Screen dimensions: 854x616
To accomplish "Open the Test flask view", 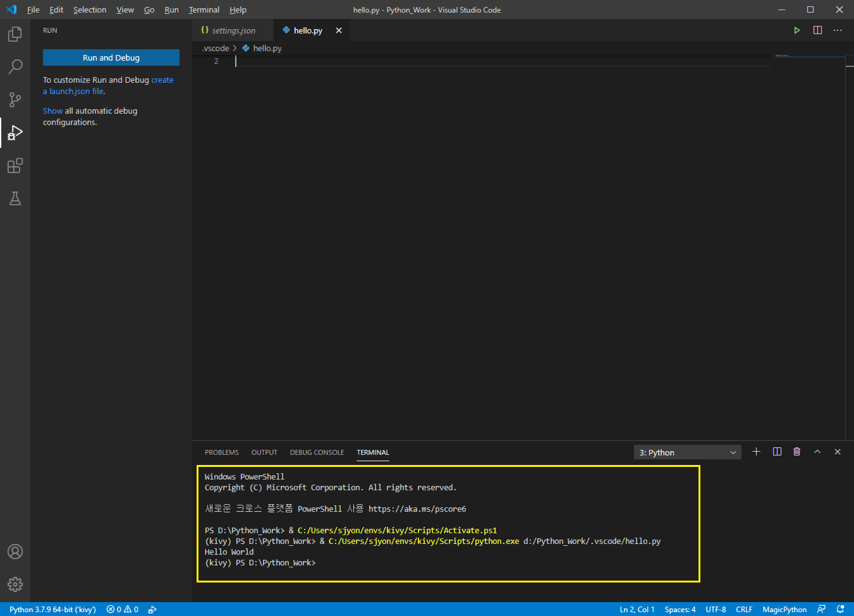I will pos(15,198).
